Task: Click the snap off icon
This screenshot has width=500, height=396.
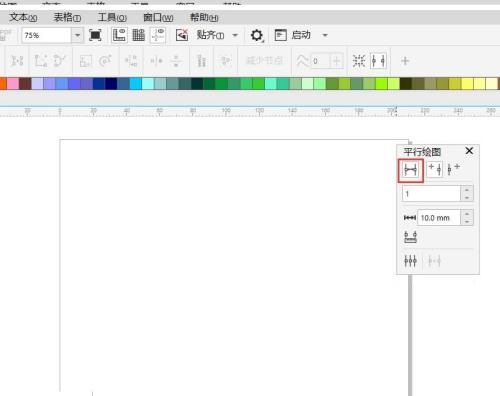Action: [x=182, y=35]
